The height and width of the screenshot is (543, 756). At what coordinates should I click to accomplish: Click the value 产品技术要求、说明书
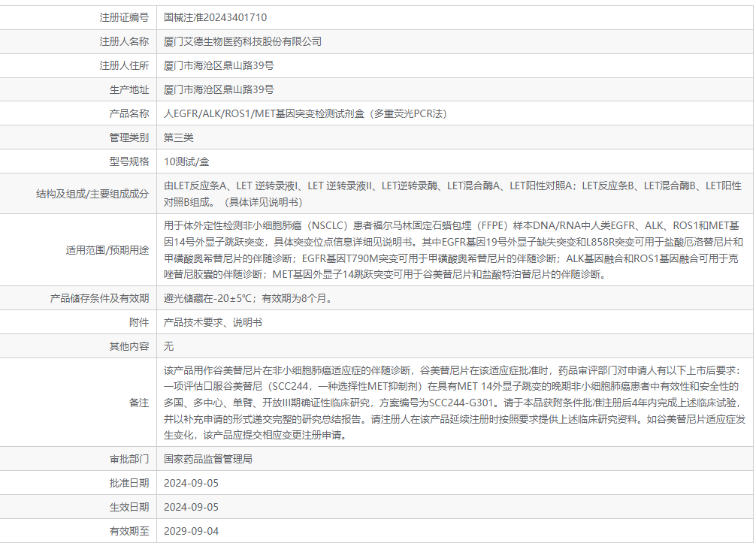coord(213,322)
